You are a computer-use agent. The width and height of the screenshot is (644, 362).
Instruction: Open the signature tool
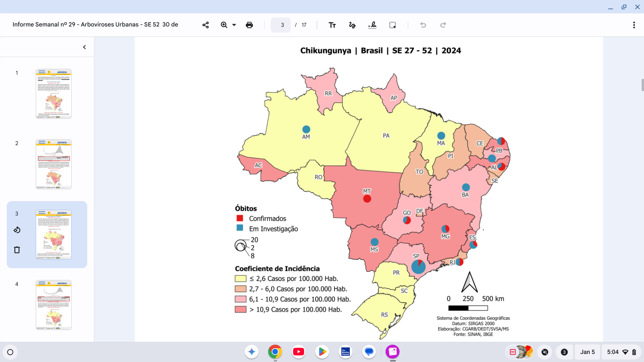[x=372, y=25]
